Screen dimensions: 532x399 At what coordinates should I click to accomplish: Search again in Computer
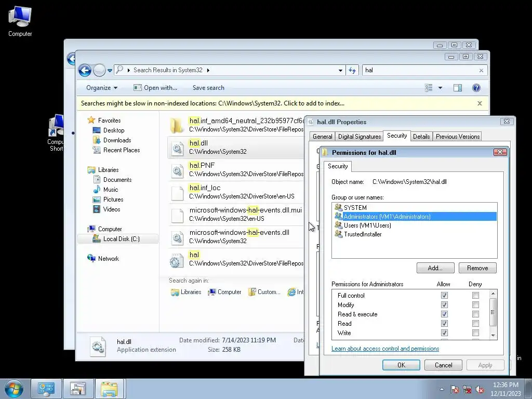coord(224,292)
